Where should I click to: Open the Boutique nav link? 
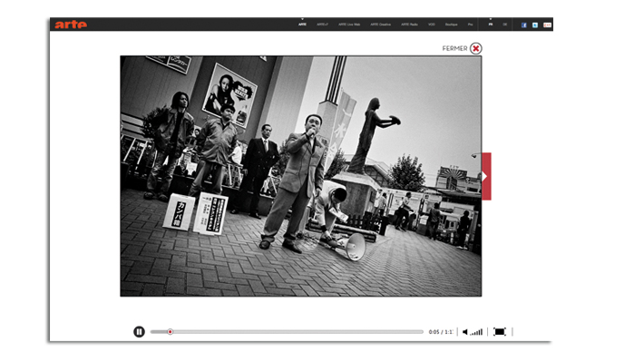[x=451, y=24]
